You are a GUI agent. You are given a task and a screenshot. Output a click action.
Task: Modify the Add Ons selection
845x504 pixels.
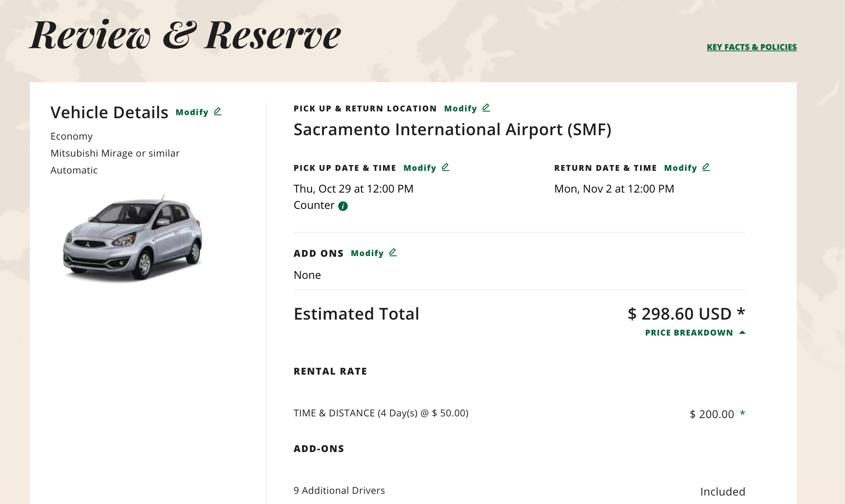(374, 253)
